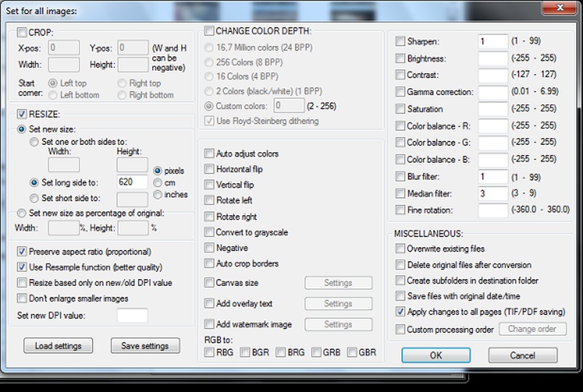Choose pixels as the resize unit
Viewport: 583px width, 392px height.
pos(158,171)
